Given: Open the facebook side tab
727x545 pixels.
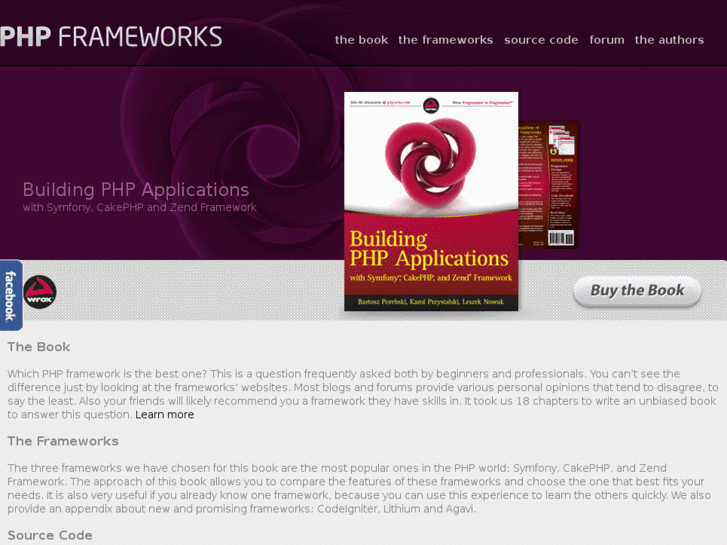Looking at the screenshot, I should pyautogui.click(x=11, y=295).
